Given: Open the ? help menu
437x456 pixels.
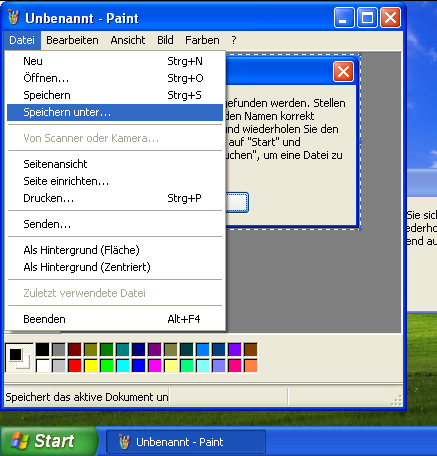Looking at the screenshot, I should tap(234, 40).
